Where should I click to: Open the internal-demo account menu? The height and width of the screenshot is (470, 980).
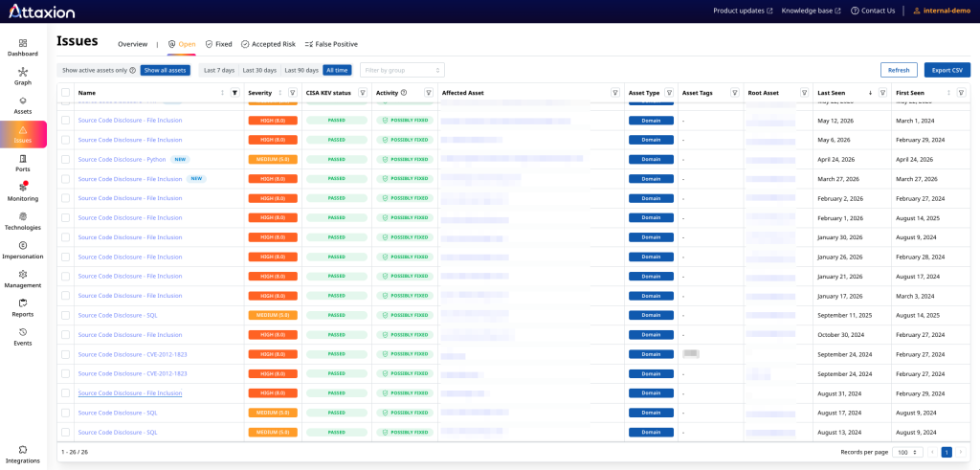[x=942, y=11]
